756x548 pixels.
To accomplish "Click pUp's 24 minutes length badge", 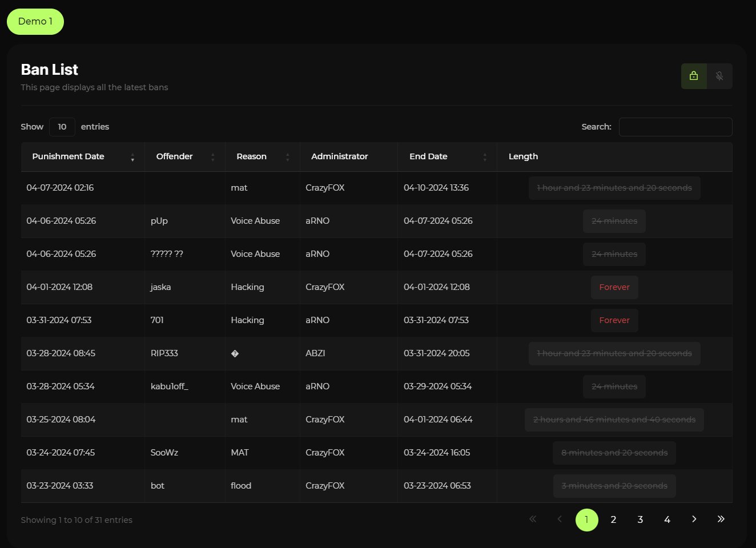I will (x=614, y=221).
